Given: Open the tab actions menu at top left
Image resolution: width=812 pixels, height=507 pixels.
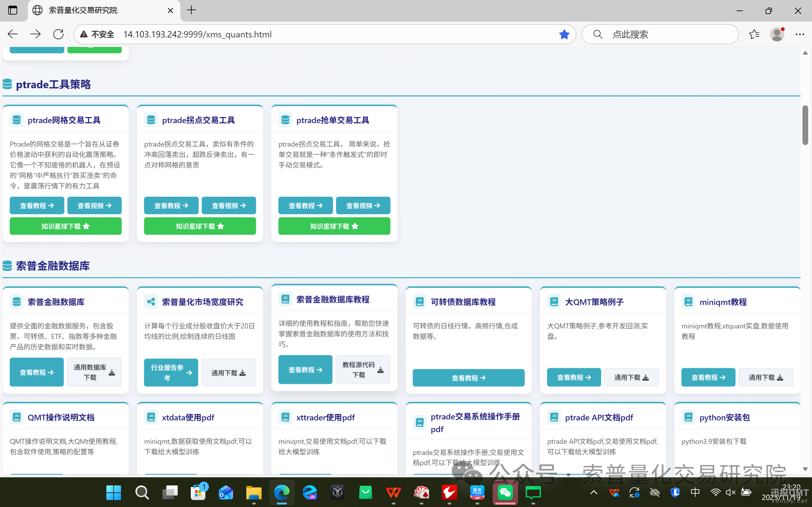Looking at the screenshot, I should (13, 10).
